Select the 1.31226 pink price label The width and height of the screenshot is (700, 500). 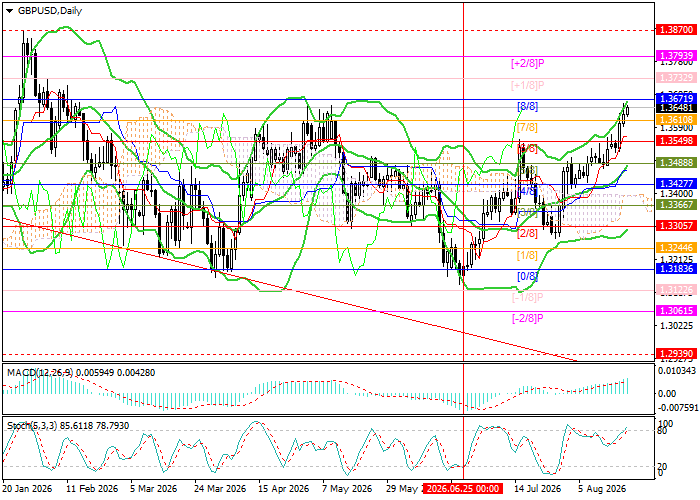tap(676, 290)
